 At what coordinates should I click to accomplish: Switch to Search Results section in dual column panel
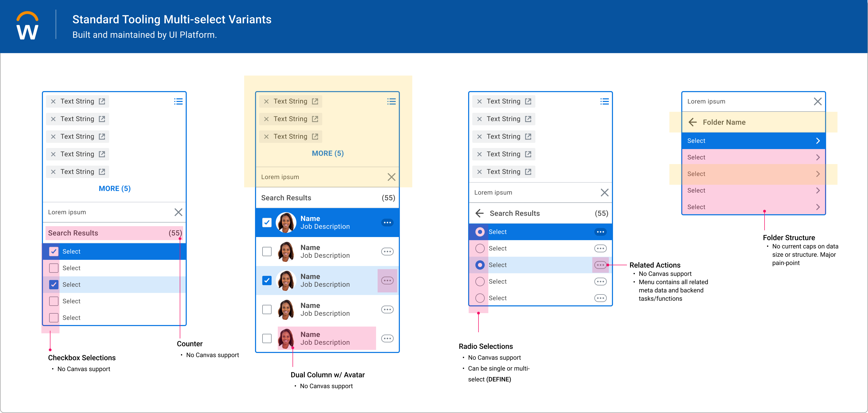point(286,197)
